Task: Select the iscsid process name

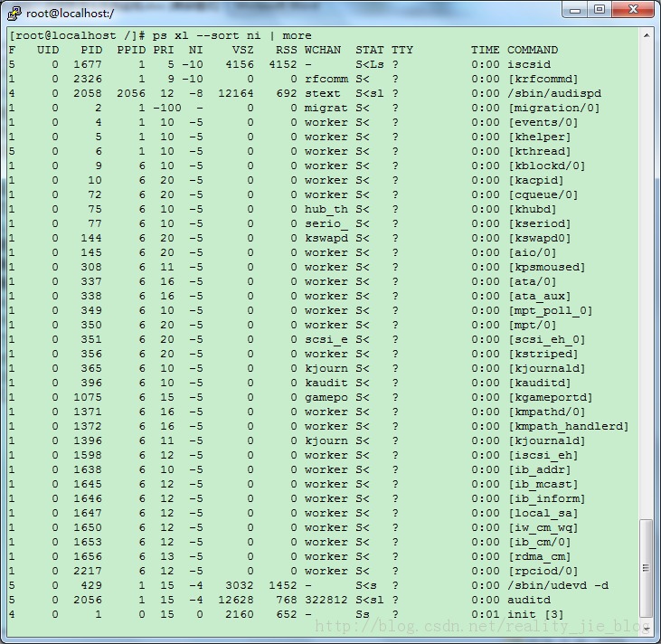Action: (x=529, y=64)
